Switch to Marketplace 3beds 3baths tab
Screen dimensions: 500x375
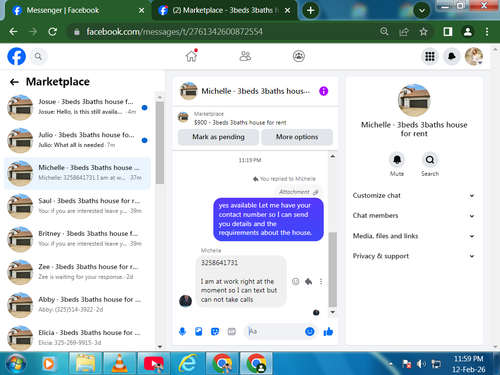coord(225,11)
